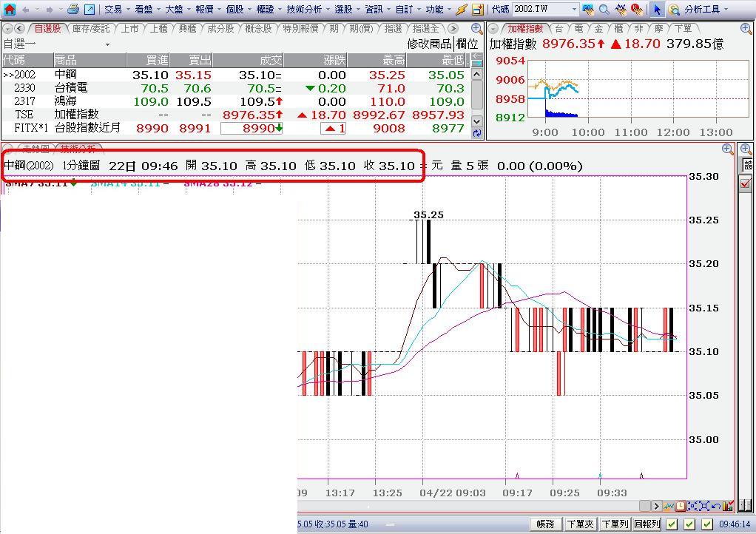Viewport: 756px width, 534px height.
Task: Open the 交易 dropdown menu
Action: (x=117, y=9)
